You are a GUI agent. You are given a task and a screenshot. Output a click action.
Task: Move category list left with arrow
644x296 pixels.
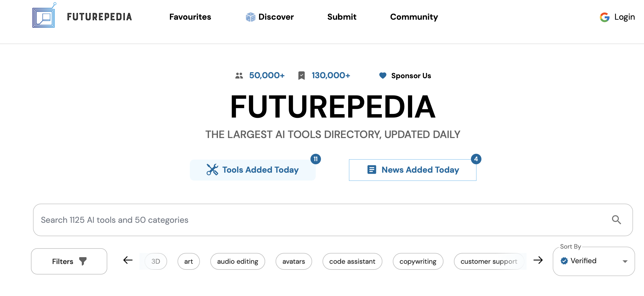tap(128, 260)
